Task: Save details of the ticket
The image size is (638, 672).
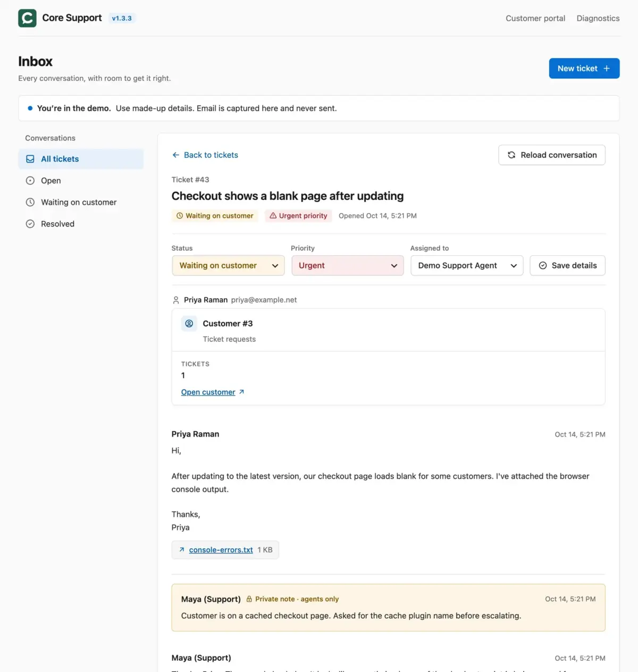Action: (x=567, y=266)
